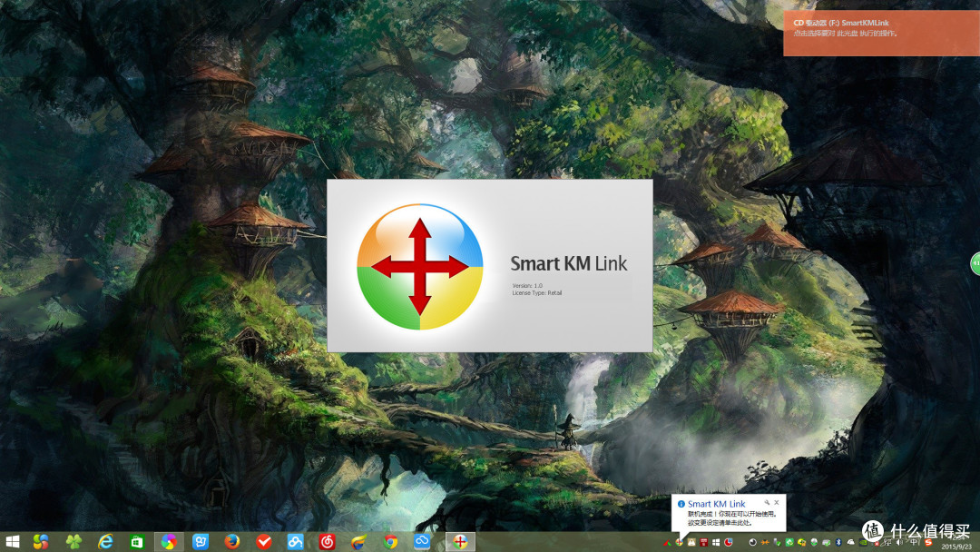Screen dimensions: 980x552
Task: Launch Google Chrome from the taskbar
Action: 392,541
